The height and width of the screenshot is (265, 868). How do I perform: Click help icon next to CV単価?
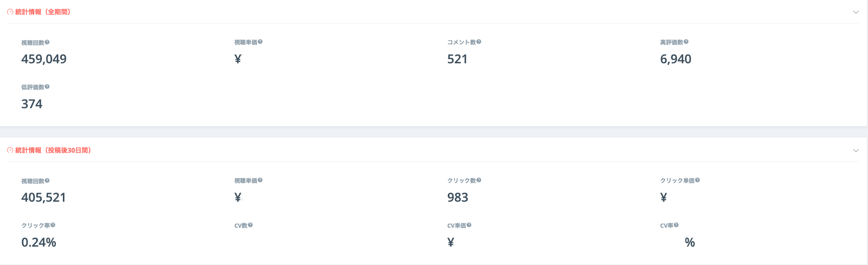(469, 225)
